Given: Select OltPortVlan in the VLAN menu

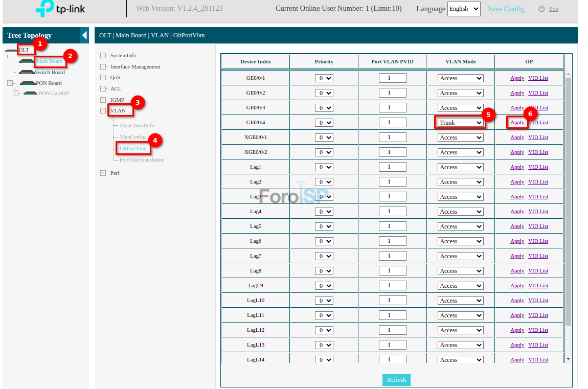Looking at the screenshot, I should click(x=133, y=149).
